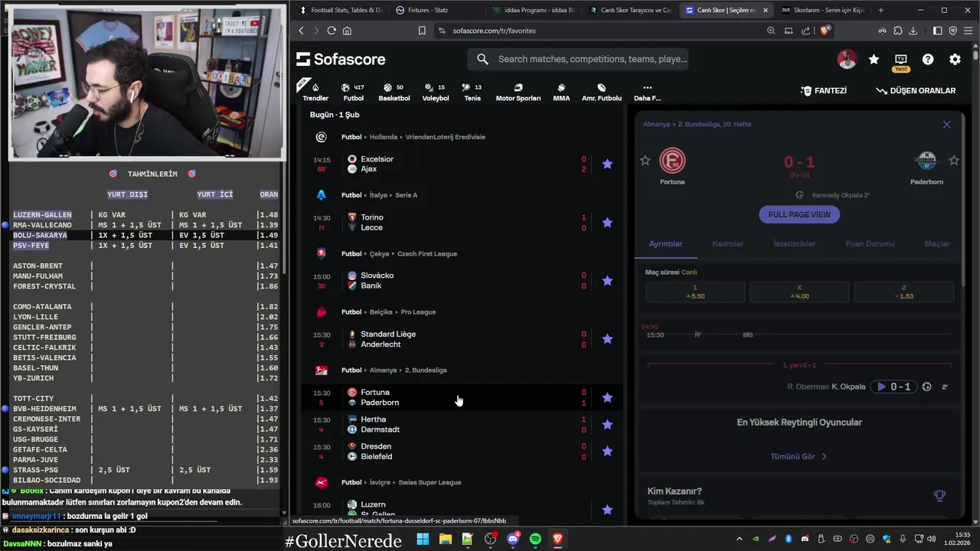980x551 pixels.
Task: Open FANTEZİ link
Action: tap(824, 90)
